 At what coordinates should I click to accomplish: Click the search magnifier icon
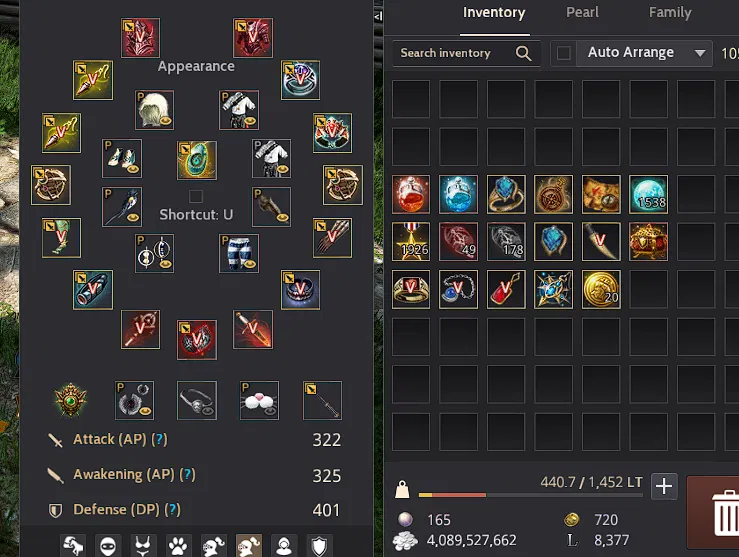tap(523, 53)
